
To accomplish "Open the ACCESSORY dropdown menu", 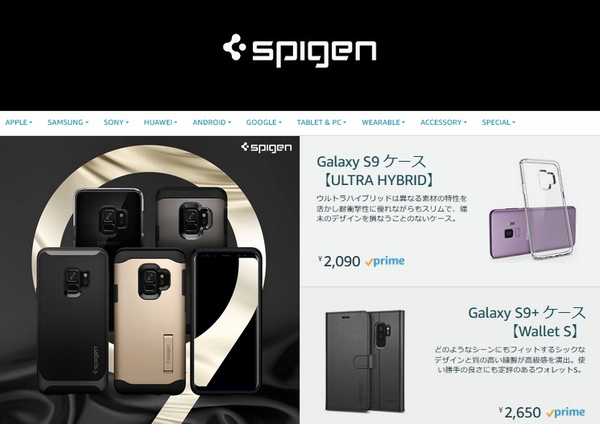I will tap(443, 122).
